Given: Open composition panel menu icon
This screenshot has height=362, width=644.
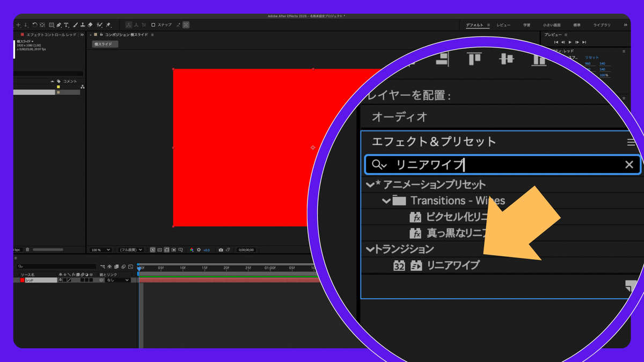Looking at the screenshot, I should point(152,35).
